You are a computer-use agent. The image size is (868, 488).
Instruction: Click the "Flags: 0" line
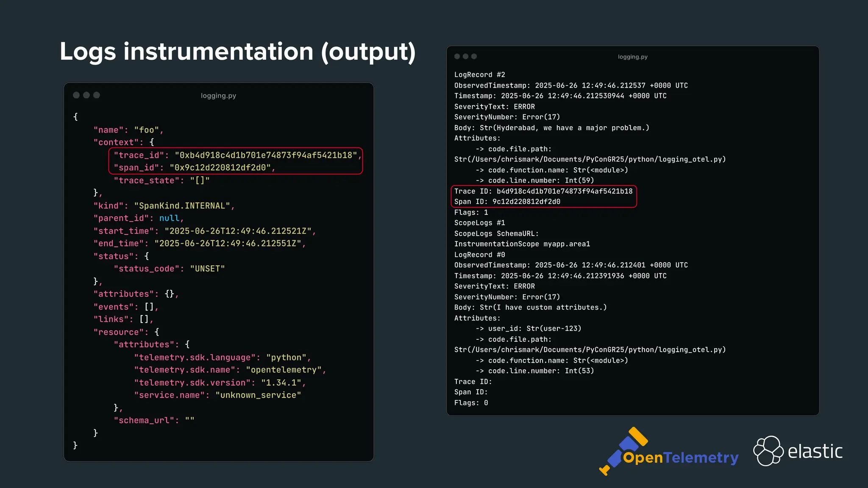click(x=471, y=403)
